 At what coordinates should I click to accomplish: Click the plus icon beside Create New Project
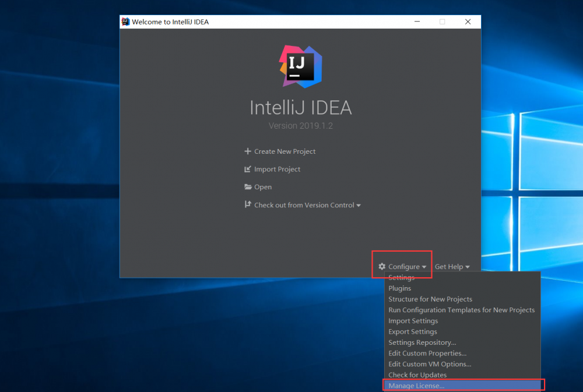247,151
